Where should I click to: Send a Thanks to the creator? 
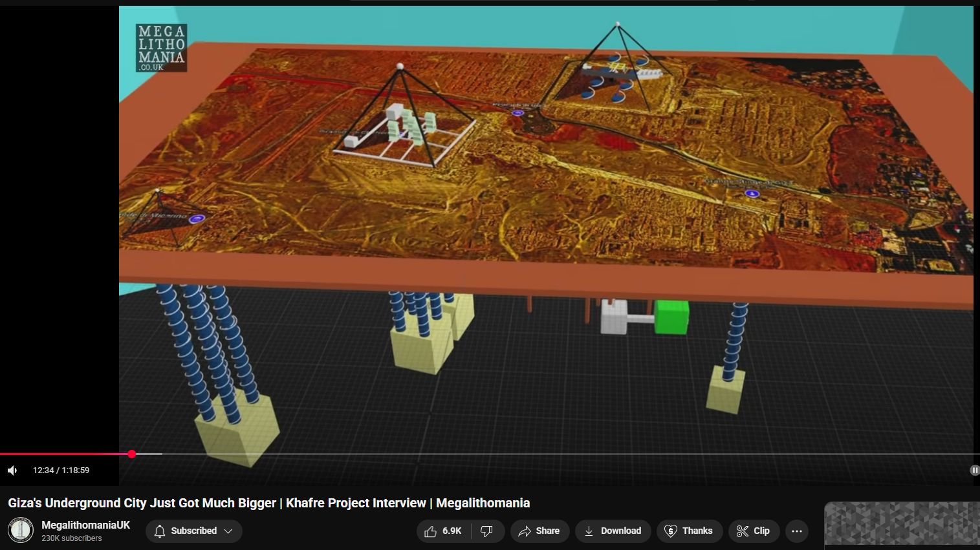pyautogui.click(x=688, y=531)
